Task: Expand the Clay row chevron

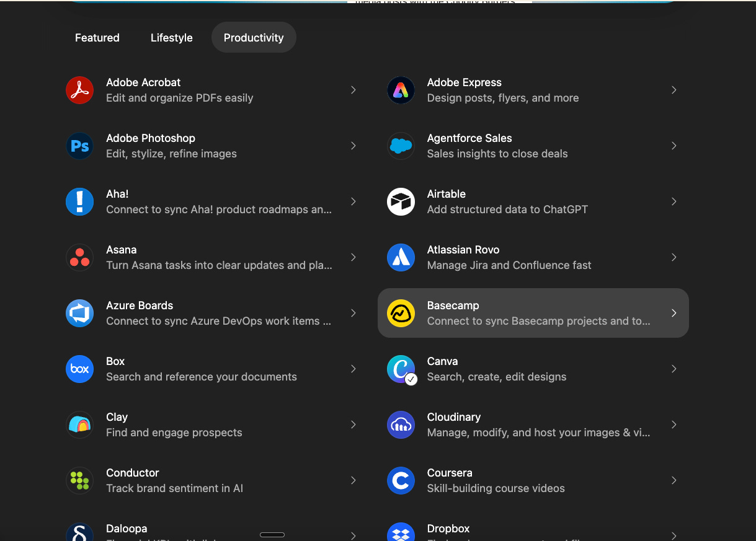Action: click(353, 424)
